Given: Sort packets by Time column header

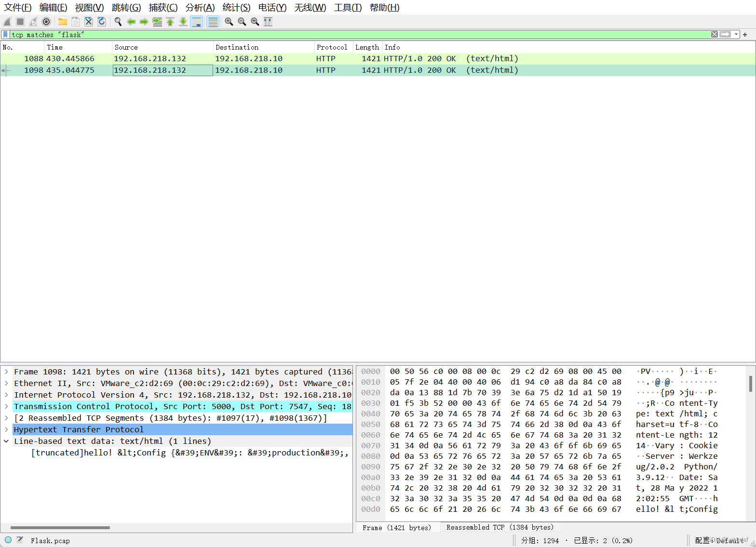Looking at the screenshot, I should 78,47.
